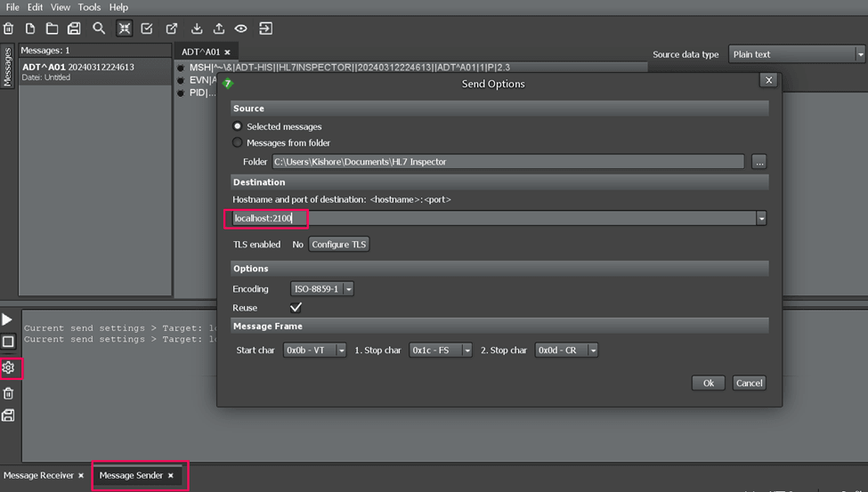This screenshot has width=868, height=492.
Task: Click the Configure TLS button
Action: pos(339,245)
